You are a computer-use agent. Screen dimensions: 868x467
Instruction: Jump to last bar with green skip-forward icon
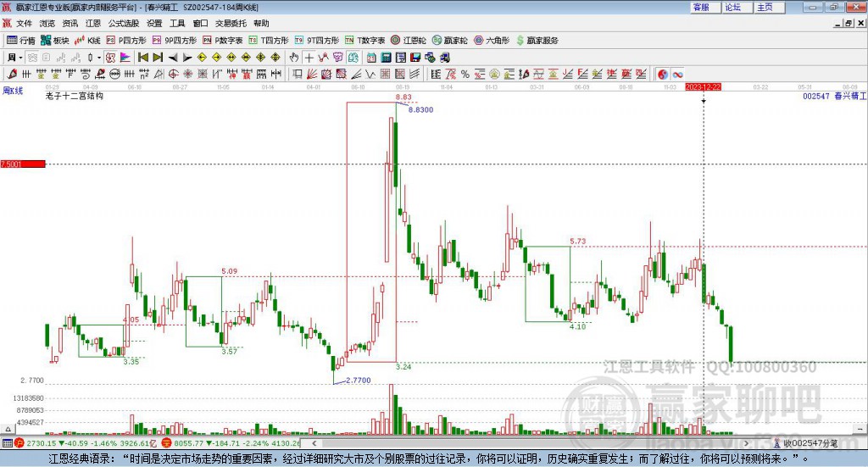point(158,58)
